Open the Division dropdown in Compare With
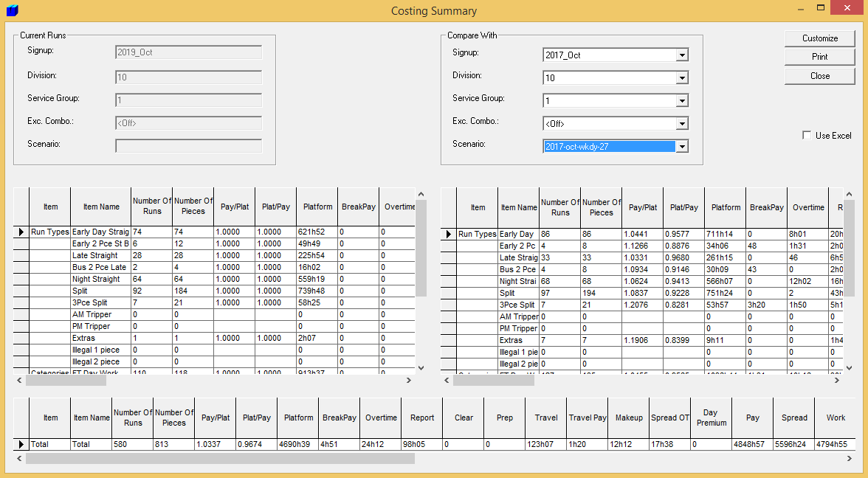Screen dimensions: 868x478 (x=683, y=77)
